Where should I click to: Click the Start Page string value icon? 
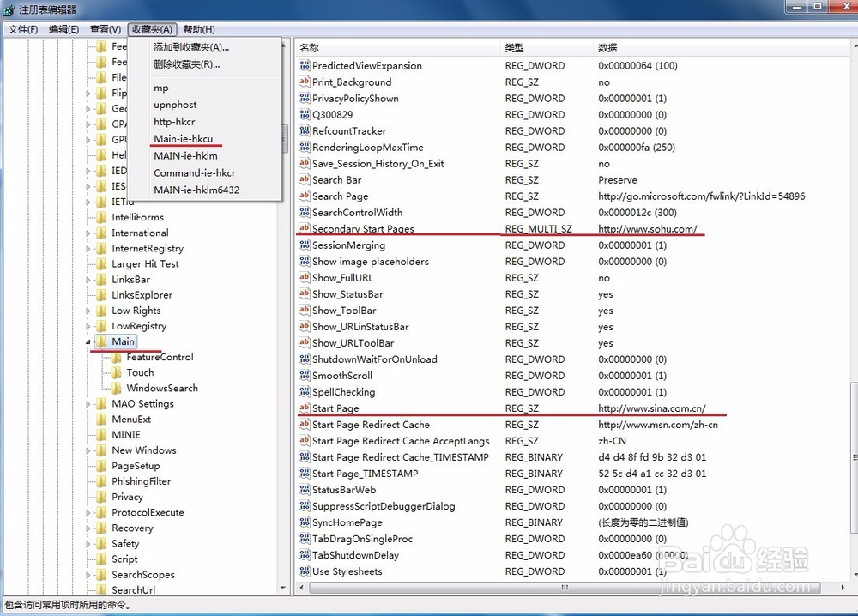[x=305, y=408]
